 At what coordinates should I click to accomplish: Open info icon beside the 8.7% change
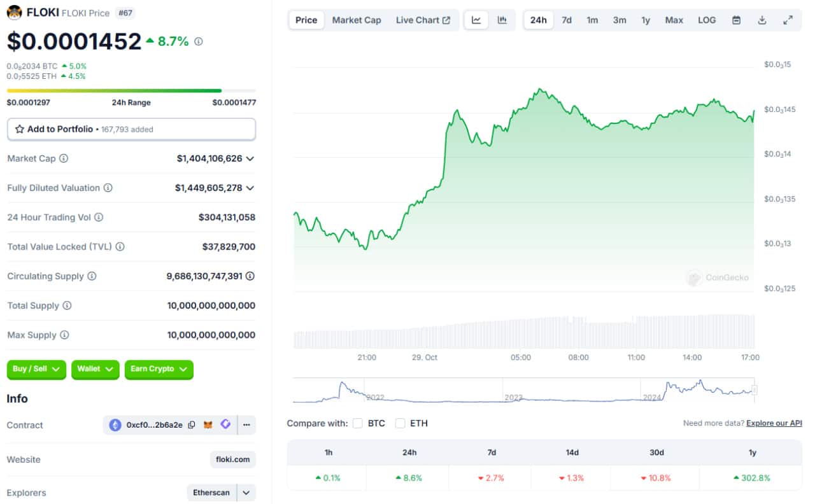click(198, 42)
